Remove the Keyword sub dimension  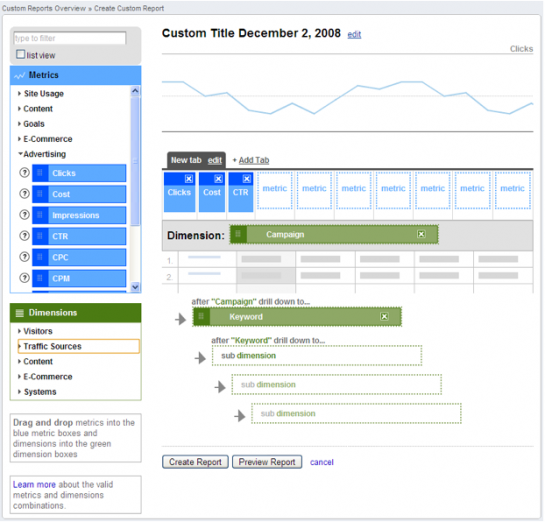[384, 317]
